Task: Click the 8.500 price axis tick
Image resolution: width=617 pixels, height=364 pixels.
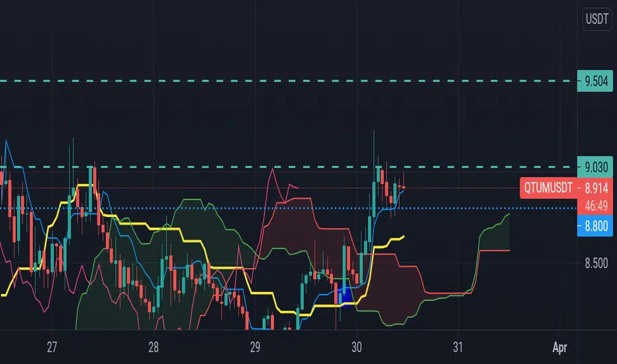Action: click(596, 263)
